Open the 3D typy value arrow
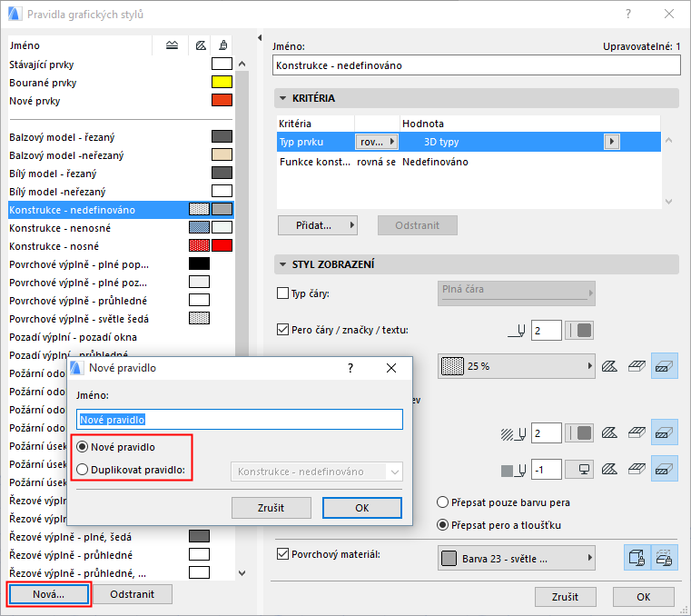This screenshot has height=616, width=691. tap(611, 142)
